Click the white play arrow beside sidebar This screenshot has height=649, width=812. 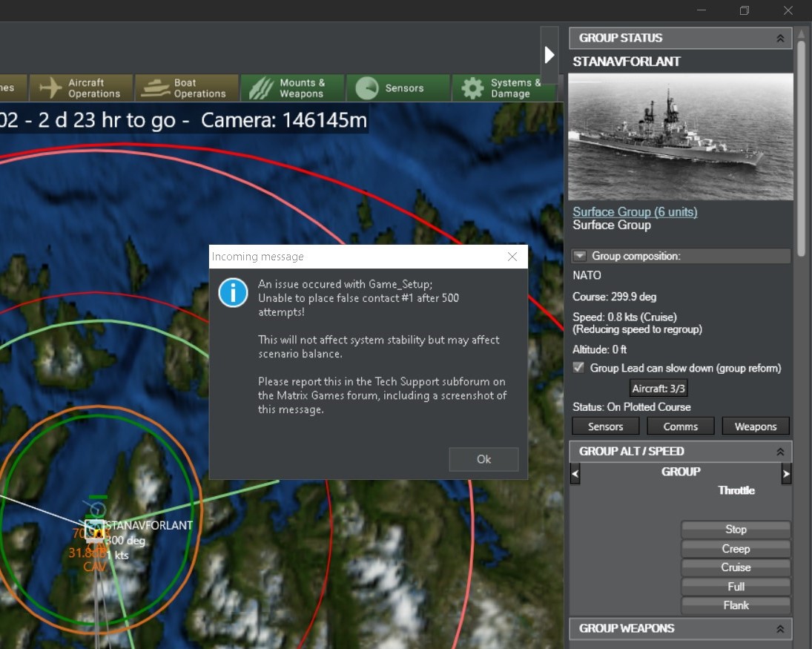tap(549, 55)
